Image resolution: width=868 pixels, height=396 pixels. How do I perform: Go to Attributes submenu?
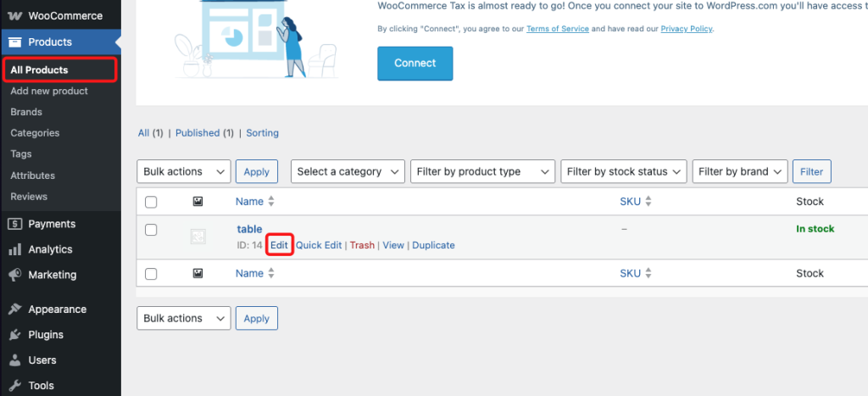click(33, 176)
